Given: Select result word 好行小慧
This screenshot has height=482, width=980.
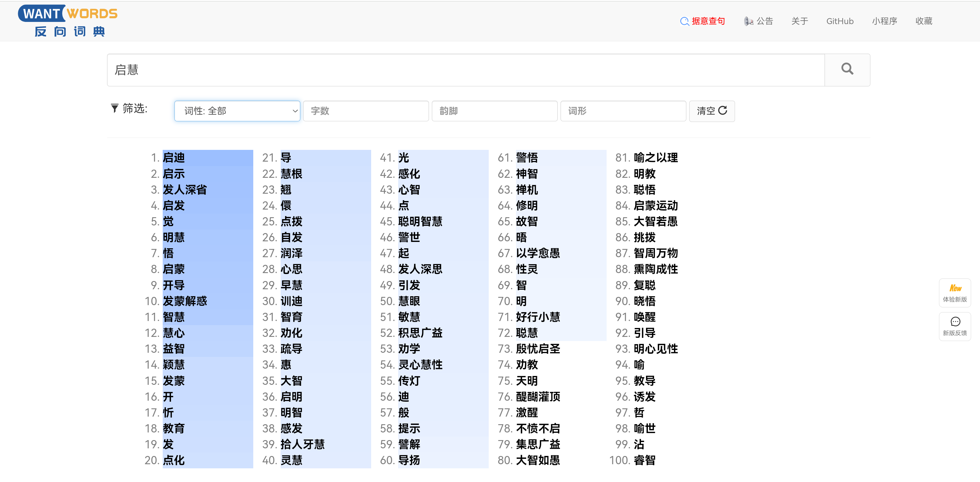Looking at the screenshot, I should click(x=538, y=317).
